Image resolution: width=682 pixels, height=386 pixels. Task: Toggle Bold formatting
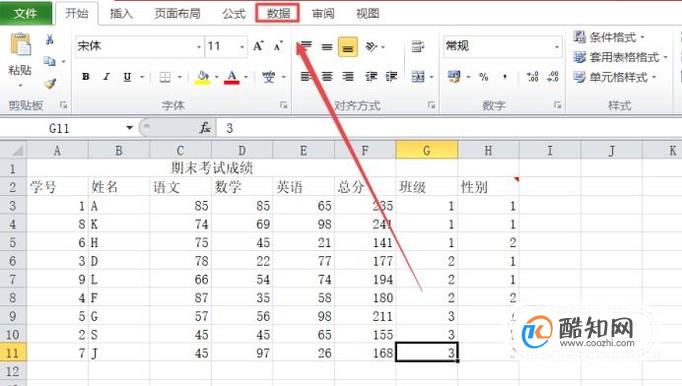pyautogui.click(x=86, y=77)
